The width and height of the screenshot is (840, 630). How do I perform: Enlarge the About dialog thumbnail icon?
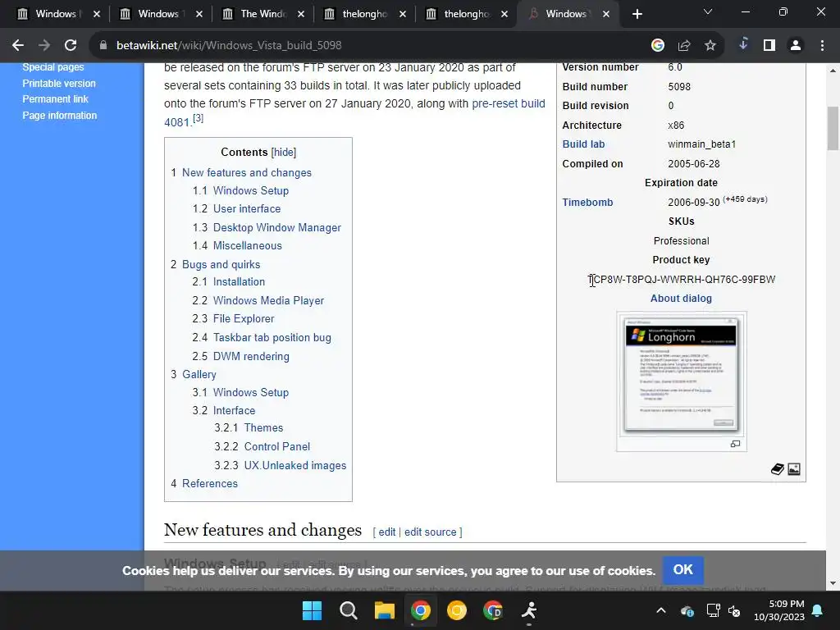click(735, 444)
